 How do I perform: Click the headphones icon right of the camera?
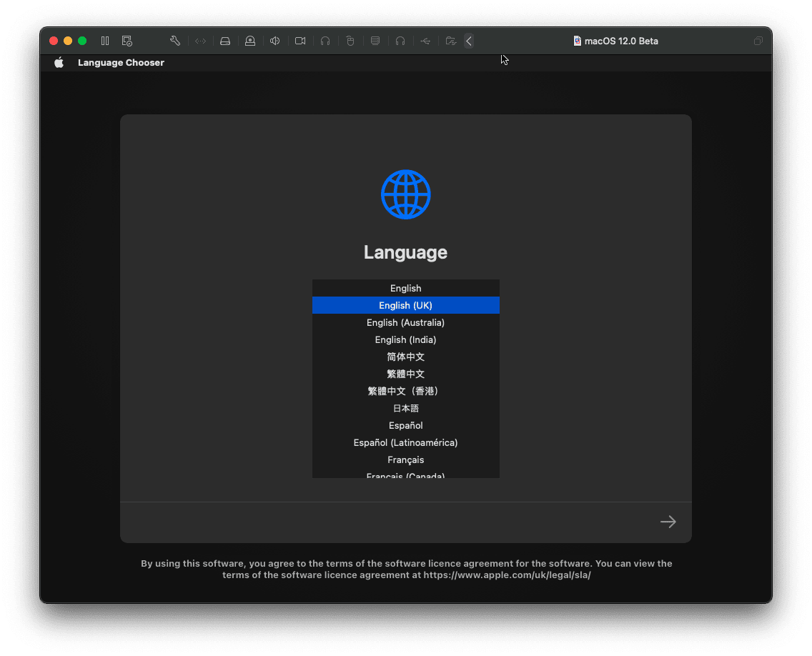(325, 41)
